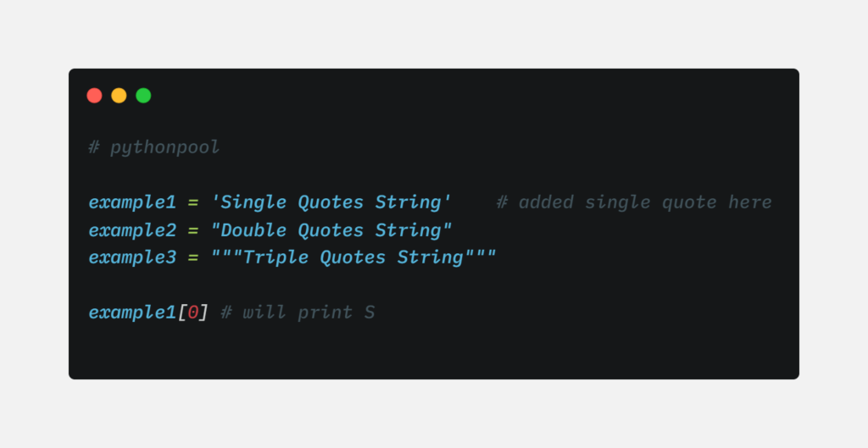Click the '# pythonpool' comment line
Screen dimensions: 868x448
point(153,147)
